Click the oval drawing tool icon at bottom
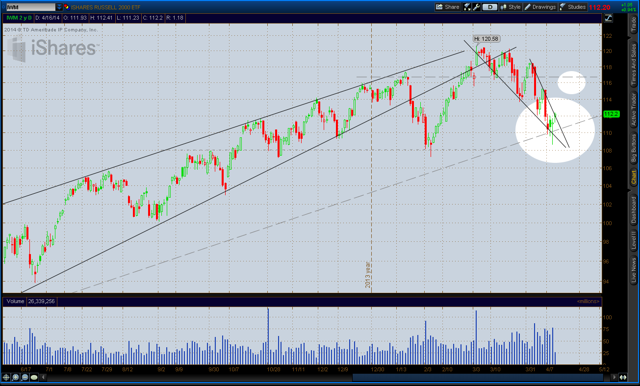 click(x=34, y=377)
